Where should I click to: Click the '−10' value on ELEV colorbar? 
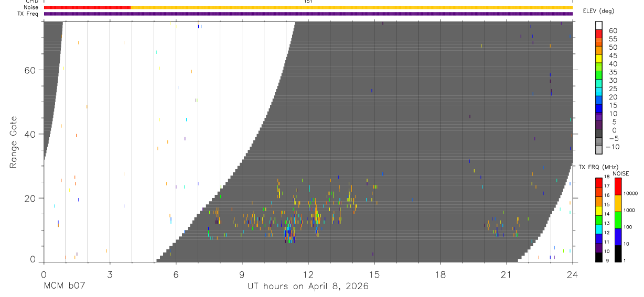click(x=613, y=147)
